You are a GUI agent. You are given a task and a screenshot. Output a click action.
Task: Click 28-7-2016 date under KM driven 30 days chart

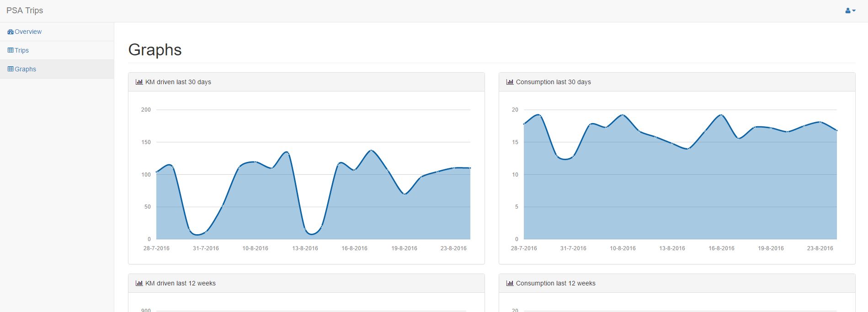(156, 248)
